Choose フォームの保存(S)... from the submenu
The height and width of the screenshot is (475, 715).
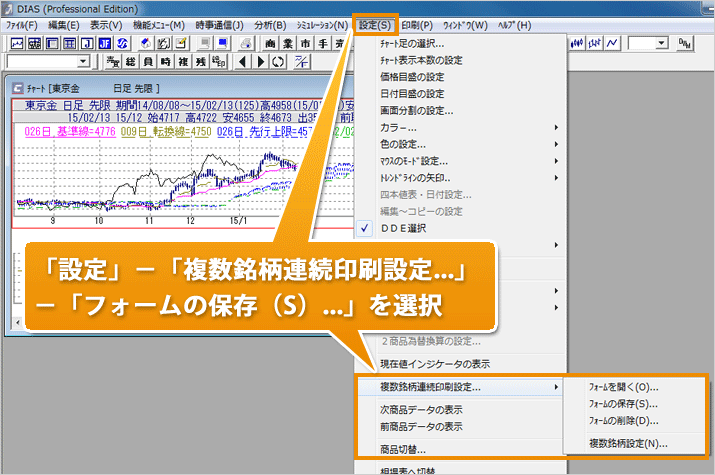tap(622, 404)
